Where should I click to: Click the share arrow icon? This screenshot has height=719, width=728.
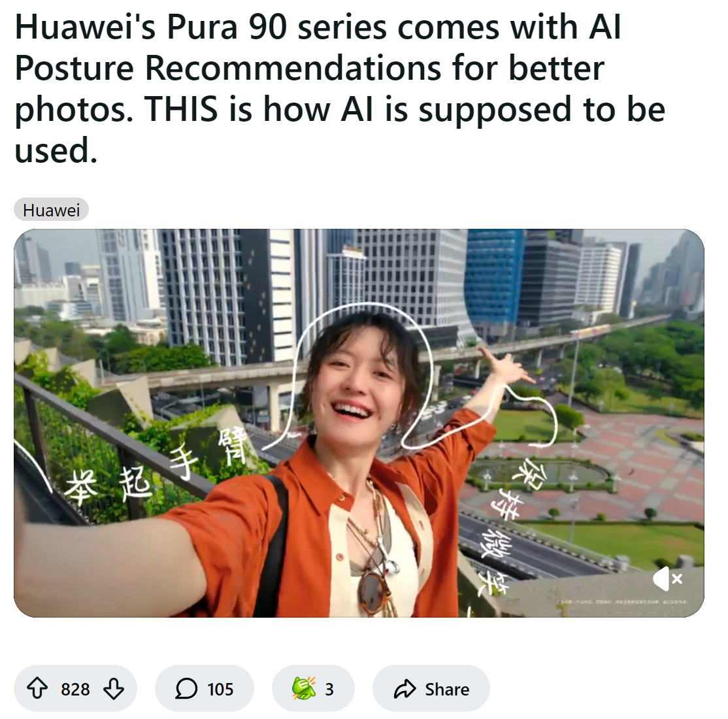(405, 689)
